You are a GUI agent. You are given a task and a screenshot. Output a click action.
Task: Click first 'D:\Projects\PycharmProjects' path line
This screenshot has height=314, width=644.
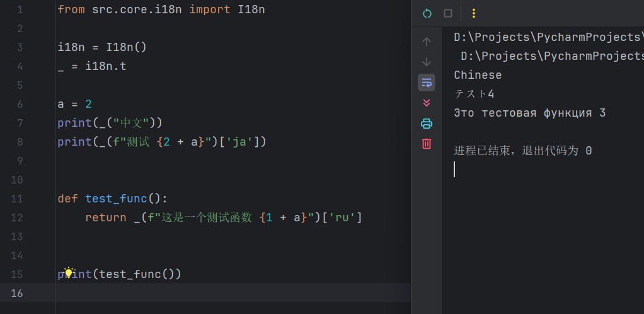click(549, 37)
